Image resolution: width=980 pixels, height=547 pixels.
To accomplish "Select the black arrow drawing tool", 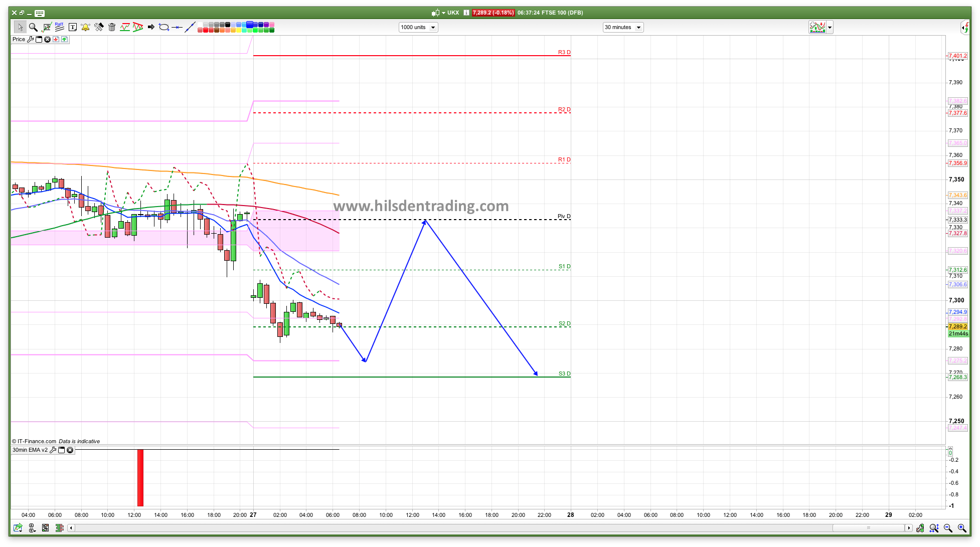I will point(151,27).
